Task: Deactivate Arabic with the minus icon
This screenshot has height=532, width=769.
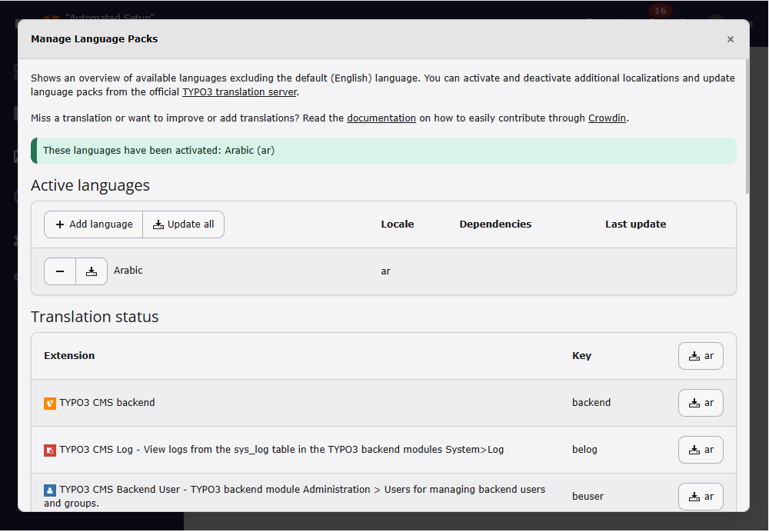Action: 60,271
